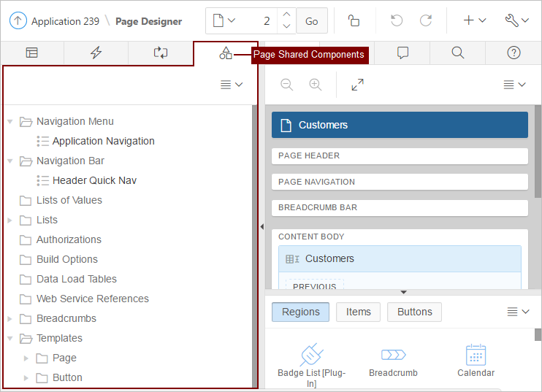The height and width of the screenshot is (392, 542).
Task: Click the page lock icon in toolbar
Action: [354, 21]
